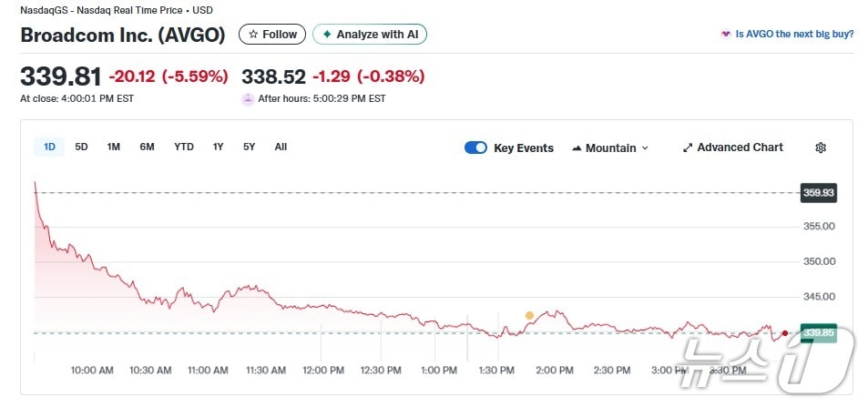Viewport: 868px width, 407px height.
Task: Open 'Is AVGO the next big buy?' link
Action: pos(794,35)
